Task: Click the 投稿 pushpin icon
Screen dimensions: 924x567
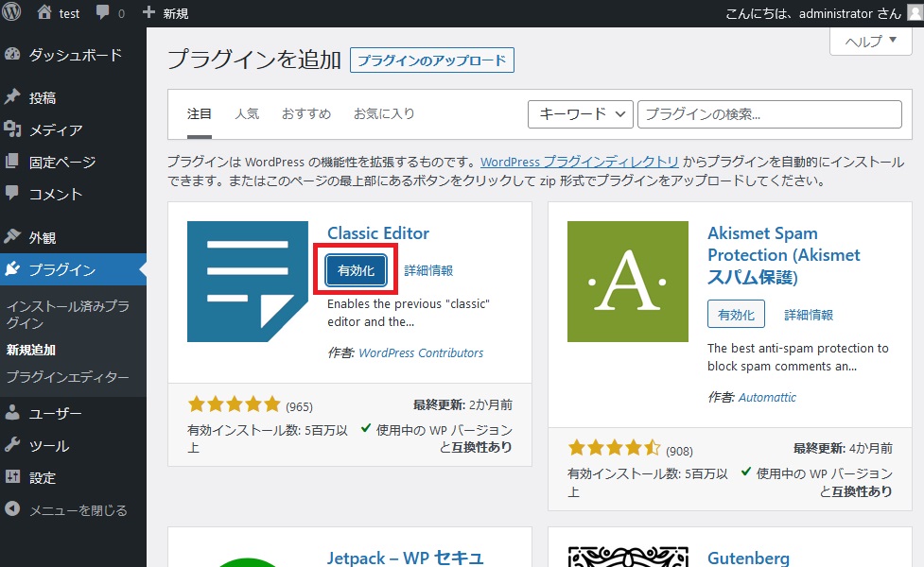Action: pos(12,96)
